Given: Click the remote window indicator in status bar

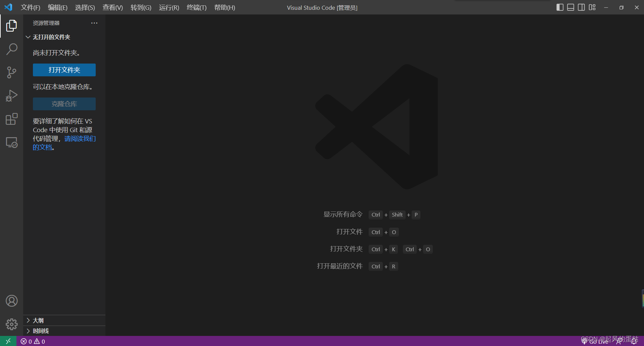Looking at the screenshot, I should [x=8, y=341].
